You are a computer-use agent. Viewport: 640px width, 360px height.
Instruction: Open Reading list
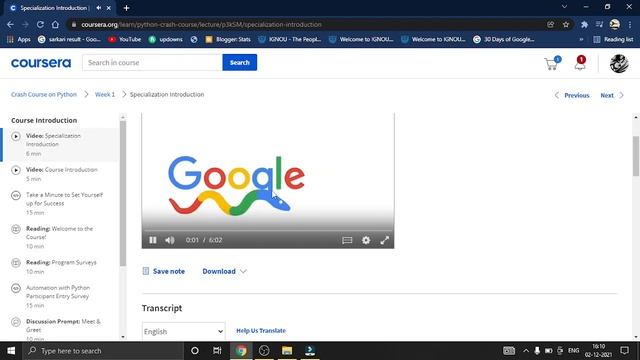613,39
